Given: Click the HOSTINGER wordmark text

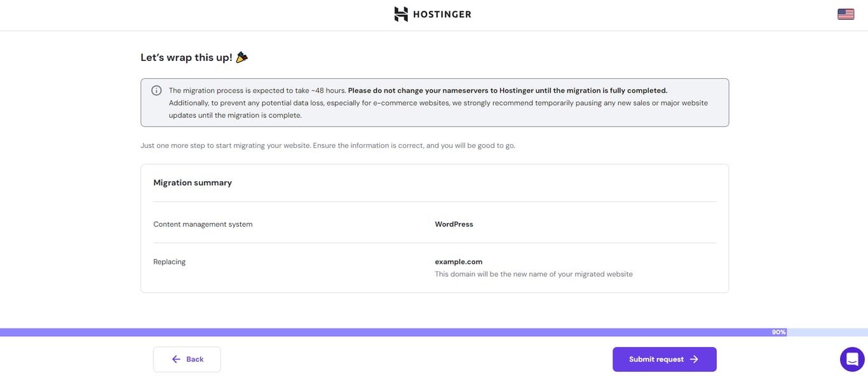Looking at the screenshot, I should pos(441,13).
